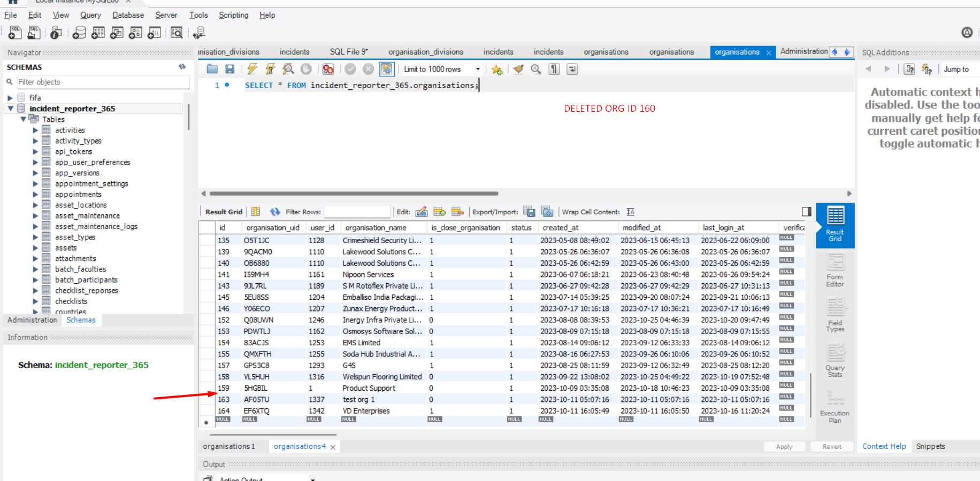Open the Database menu
Image resolution: width=980 pixels, height=481 pixels.
click(128, 15)
